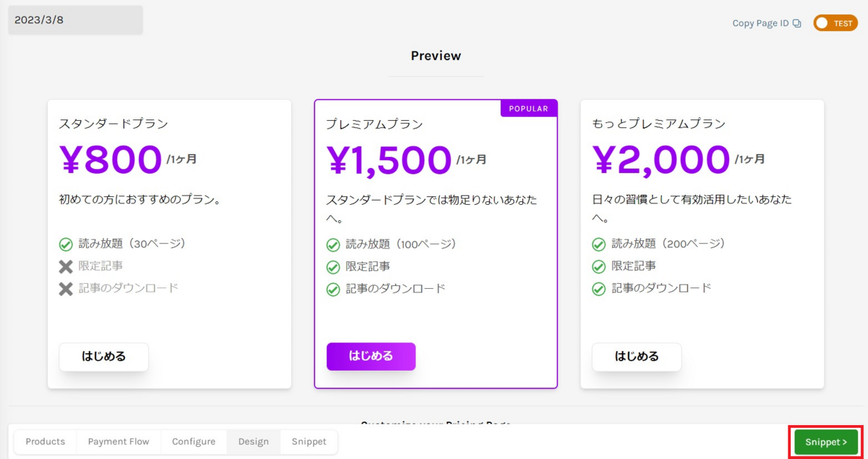Open the Products tab
Viewport: 868px width, 459px height.
pos(45,442)
